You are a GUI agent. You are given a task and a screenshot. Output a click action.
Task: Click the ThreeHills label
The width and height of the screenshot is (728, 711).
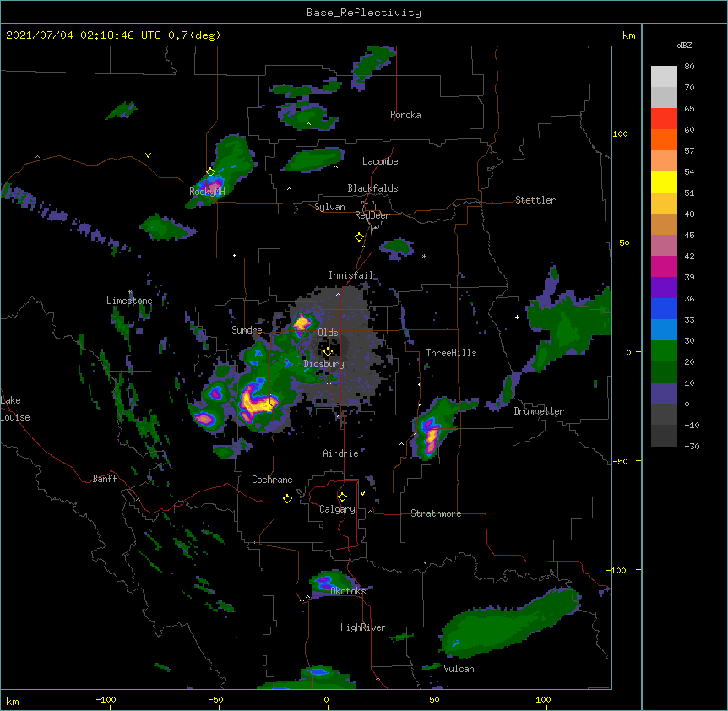point(451,353)
